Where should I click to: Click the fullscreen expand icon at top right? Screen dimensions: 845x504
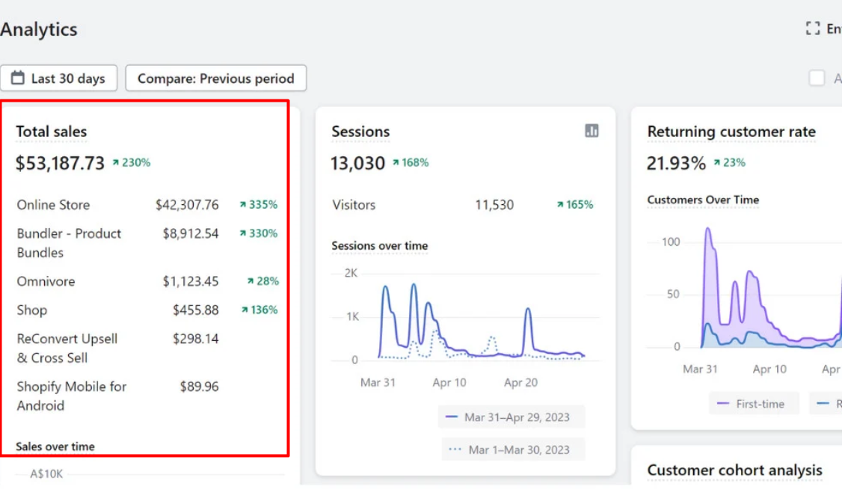813,28
